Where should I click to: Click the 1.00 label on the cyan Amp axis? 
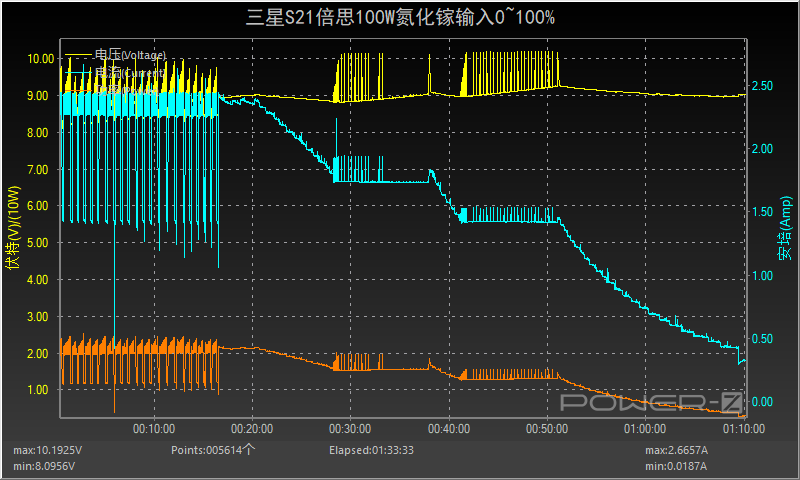tap(762, 275)
